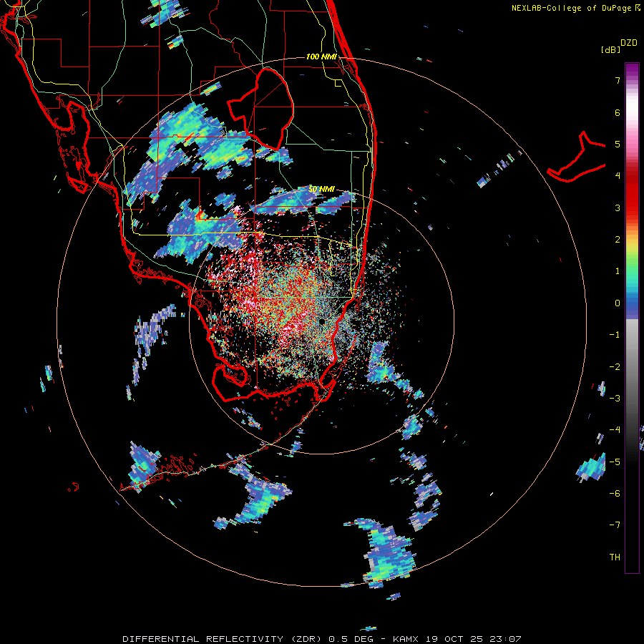Click the TH threshold label on scale
This screenshot has height=644, width=644.
pos(615,557)
